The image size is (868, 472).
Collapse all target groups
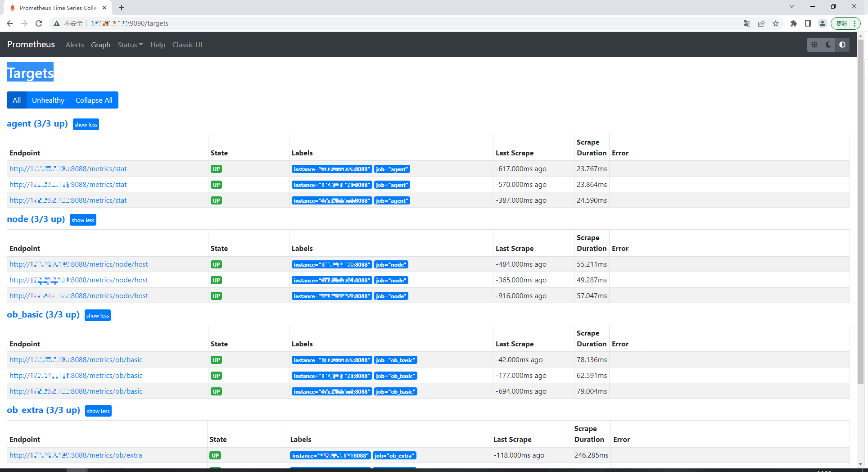click(x=94, y=100)
